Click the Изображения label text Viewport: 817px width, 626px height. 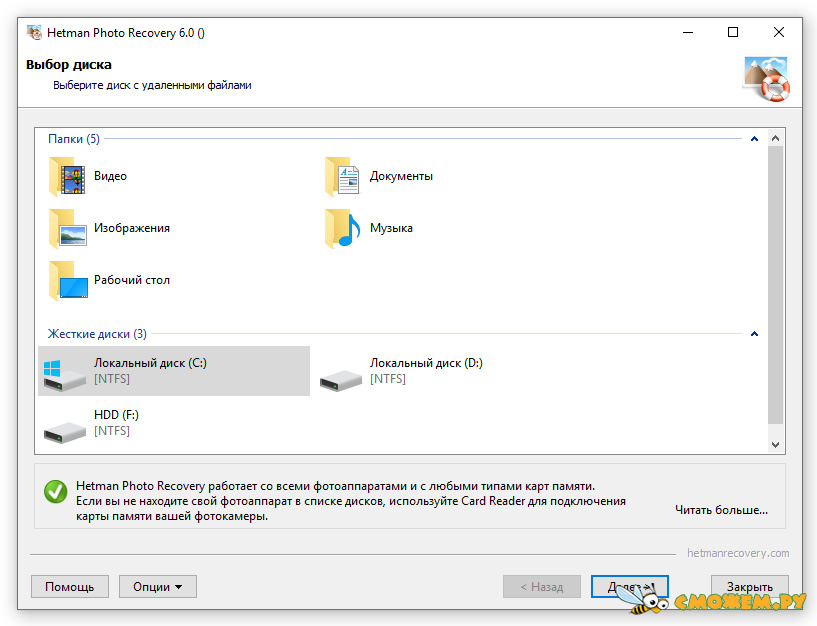tap(132, 228)
